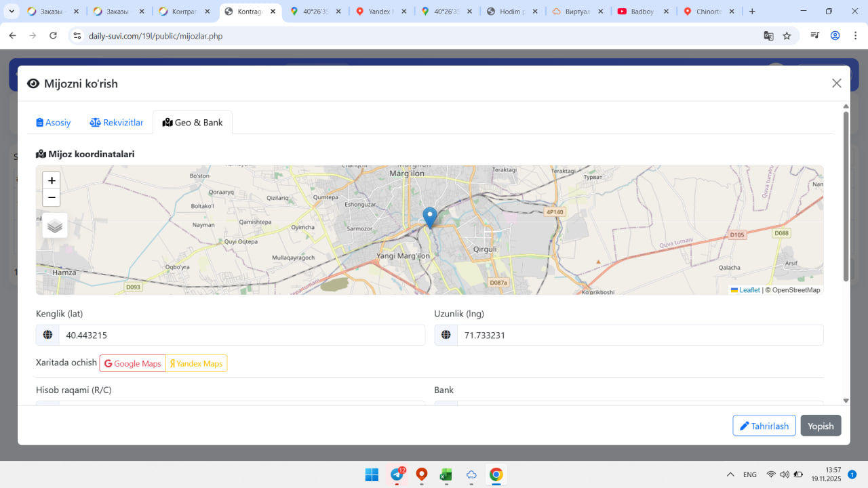Image resolution: width=868 pixels, height=488 pixels.
Task: Expand the tab search dropdown arrow
Action: pyautogui.click(x=12, y=12)
